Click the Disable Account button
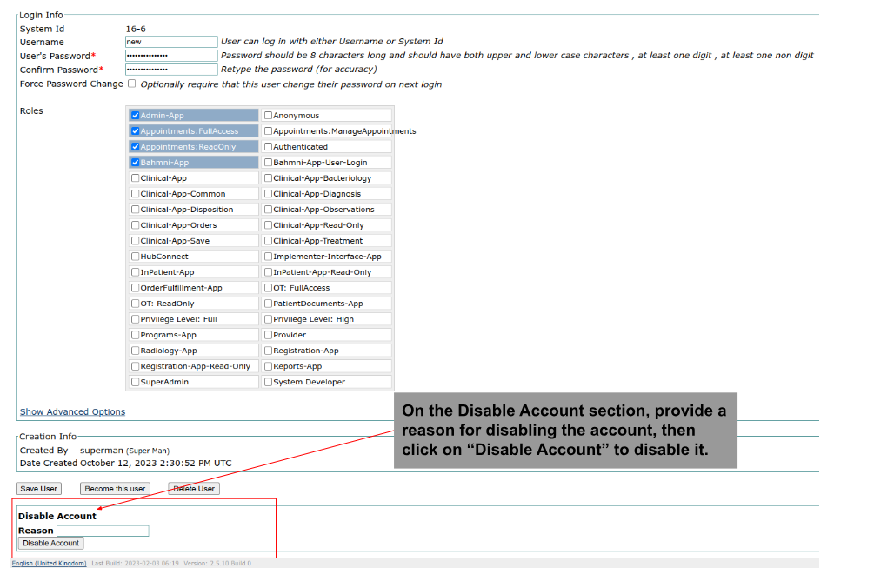This screenshot has width=887, height=588. (51, 544)
